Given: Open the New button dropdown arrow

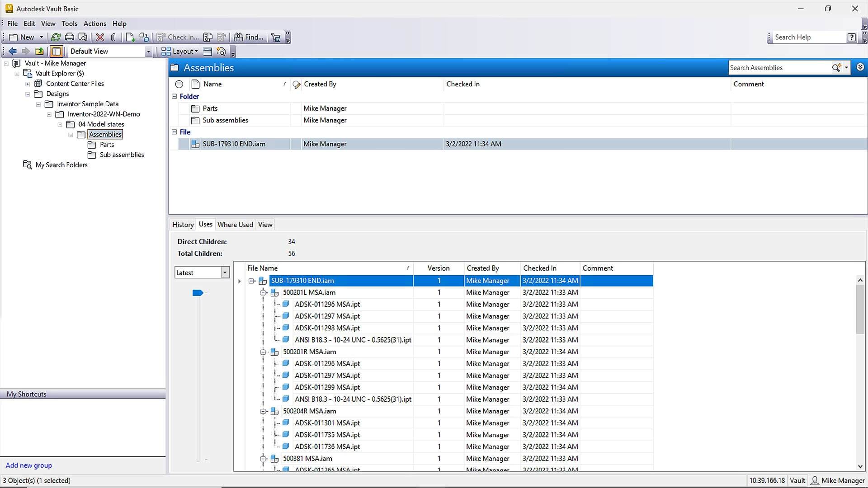Looking at the screenshot, I should [x=42, y=38].
